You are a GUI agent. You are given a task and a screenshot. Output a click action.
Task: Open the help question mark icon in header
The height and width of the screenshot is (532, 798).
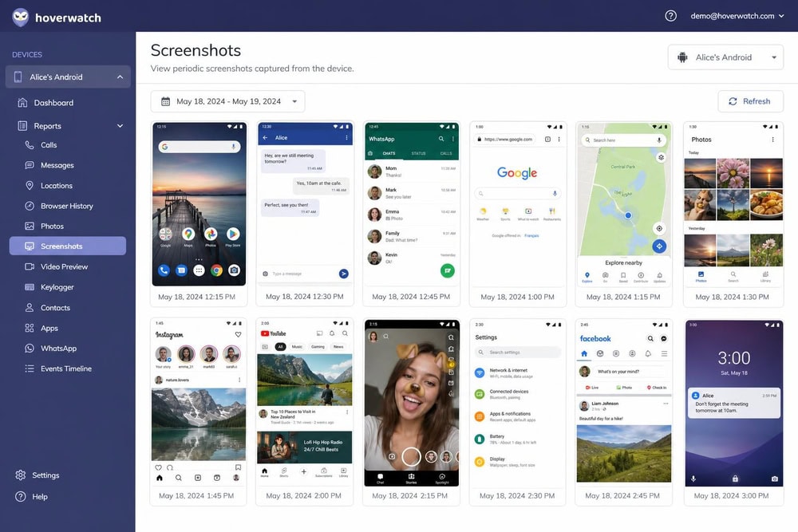click(671, 16)
